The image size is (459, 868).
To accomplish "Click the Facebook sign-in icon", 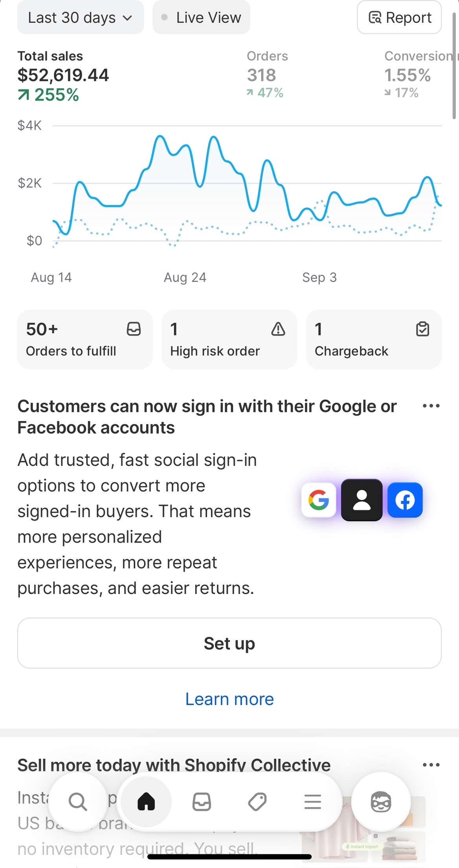I will (405, 500).
